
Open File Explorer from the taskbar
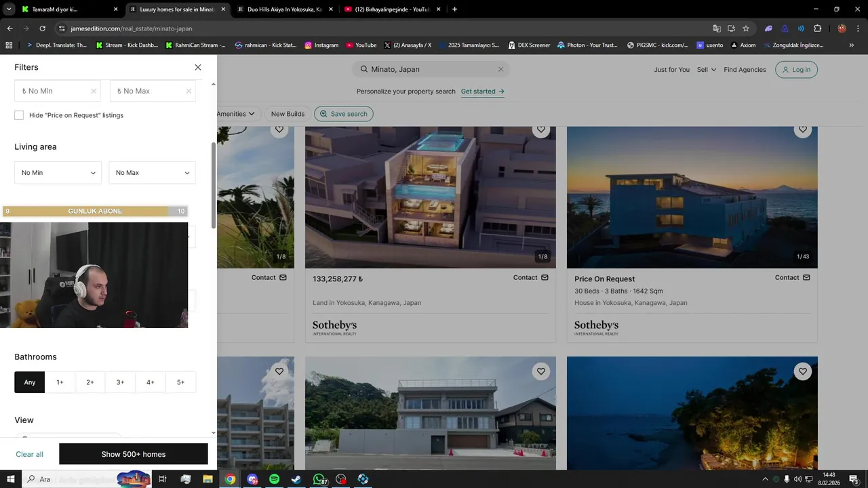[208, 479]
